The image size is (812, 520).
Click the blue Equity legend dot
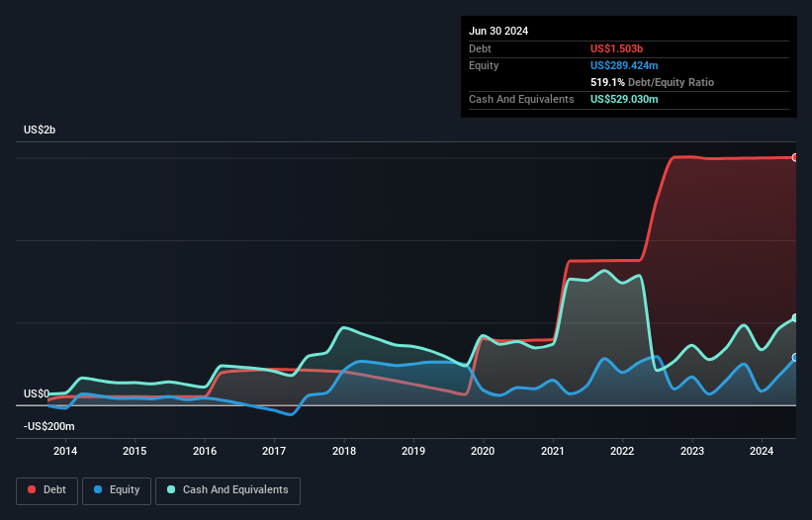(x=98, y=489)
